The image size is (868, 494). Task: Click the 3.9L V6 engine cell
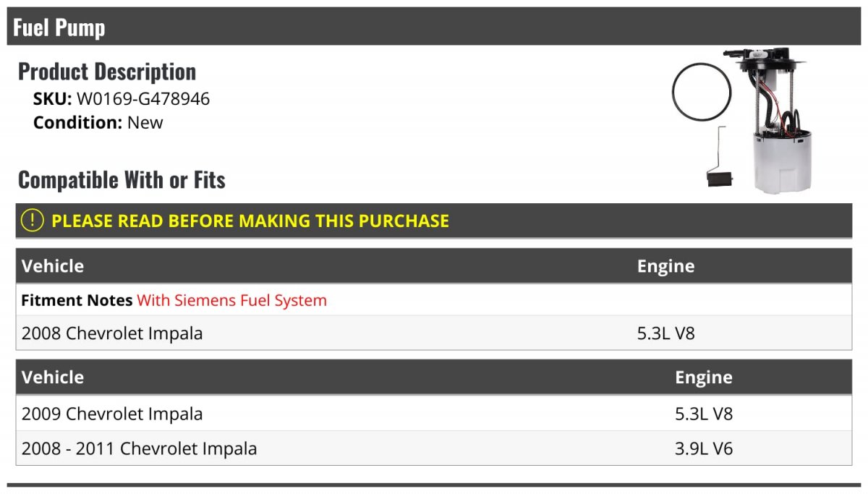pyautogui.click(x=703, y=448)
